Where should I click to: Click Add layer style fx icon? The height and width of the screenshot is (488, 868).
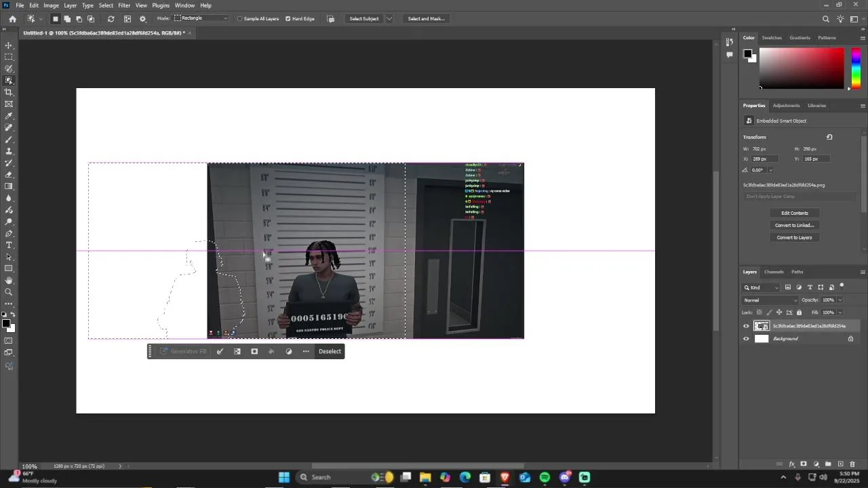click(791, 464)
